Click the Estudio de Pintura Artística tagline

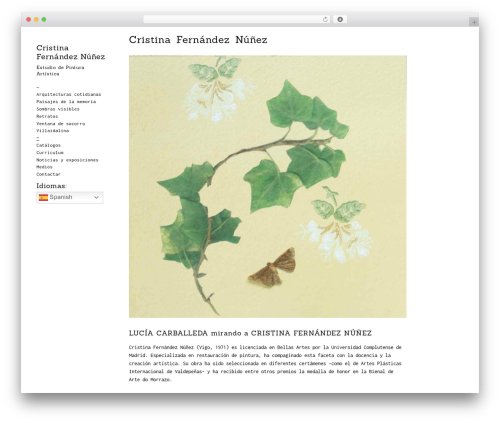[60, 71]
